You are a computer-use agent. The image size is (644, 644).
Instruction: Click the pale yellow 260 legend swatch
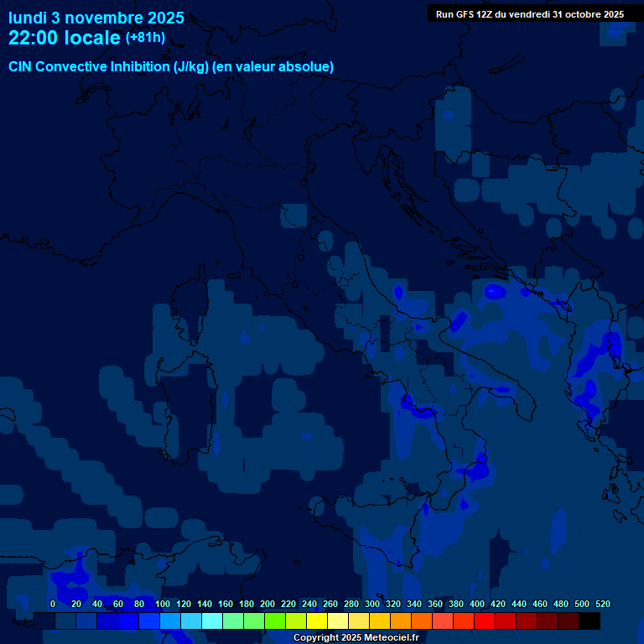coord(338,621)
